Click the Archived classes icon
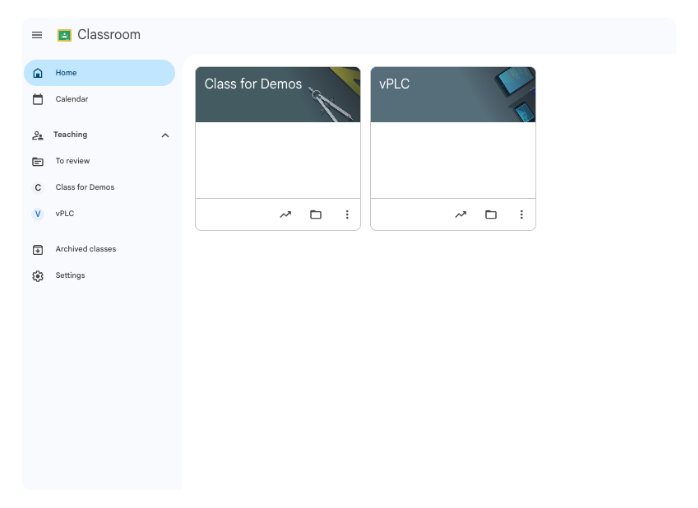Image resolution: width=698 pixels, height=508 pixels. (38, 250)
